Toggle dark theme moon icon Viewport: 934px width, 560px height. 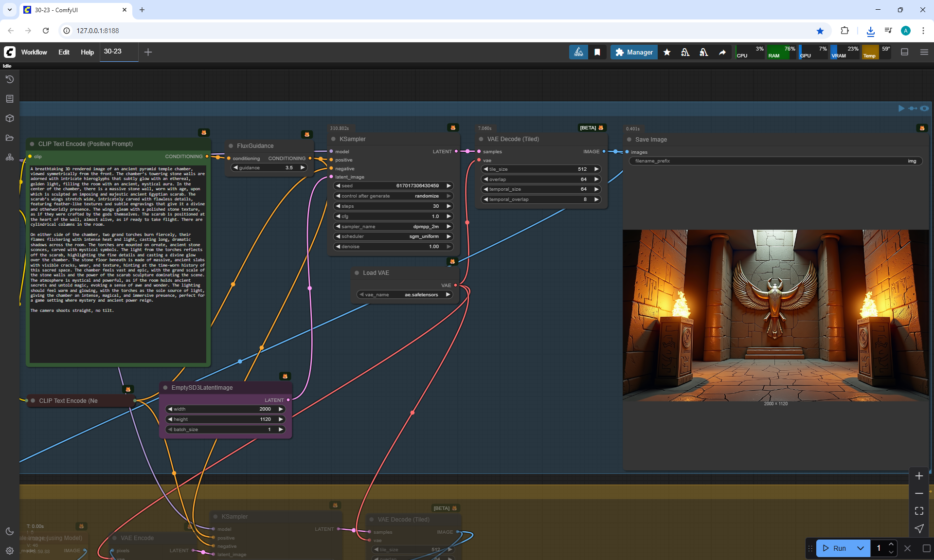[10, 531]
